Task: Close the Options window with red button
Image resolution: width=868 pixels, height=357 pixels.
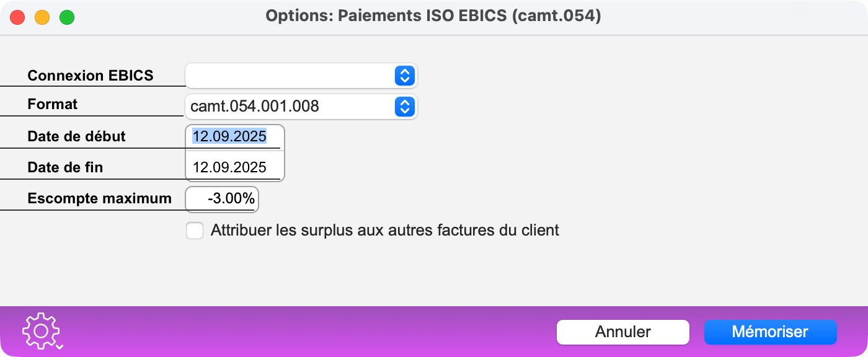Action: coord(17,17)
